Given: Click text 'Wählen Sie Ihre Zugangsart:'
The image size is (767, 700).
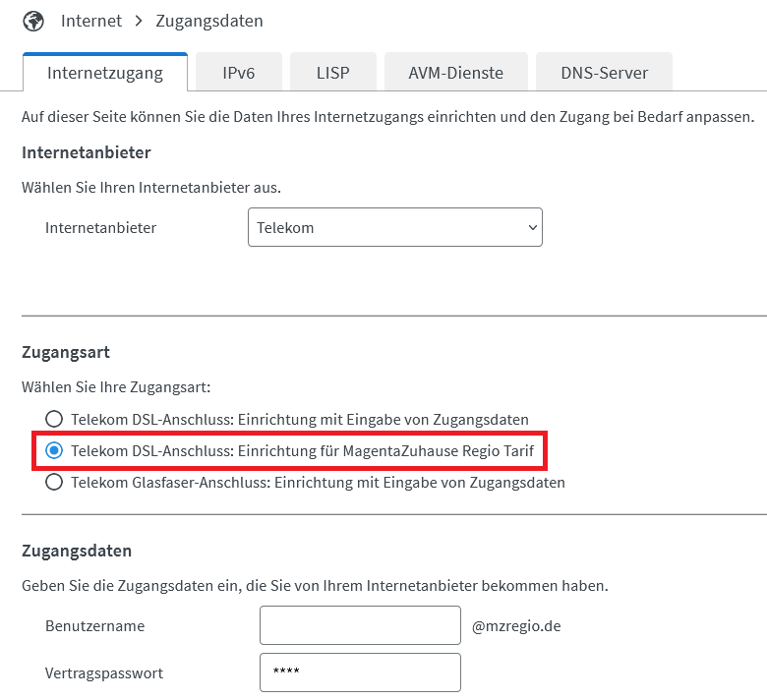Looking at the screenshot, I should [x=116, y=387].
